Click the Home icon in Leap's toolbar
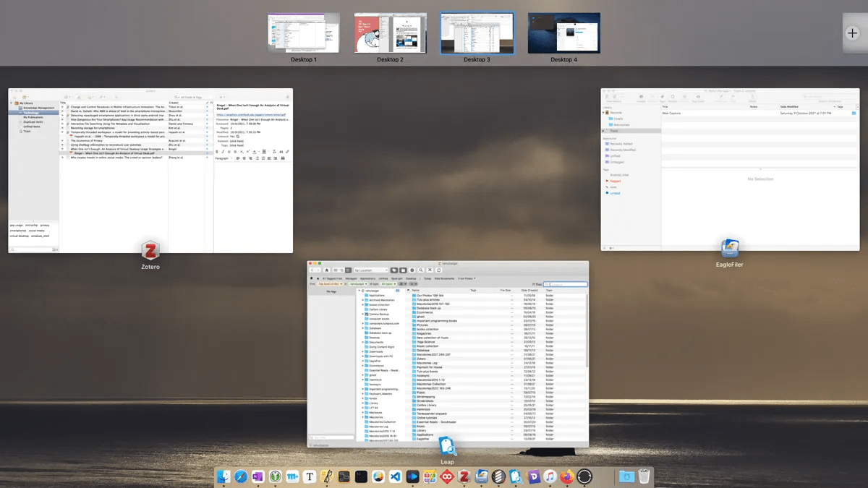 (326, 270)
